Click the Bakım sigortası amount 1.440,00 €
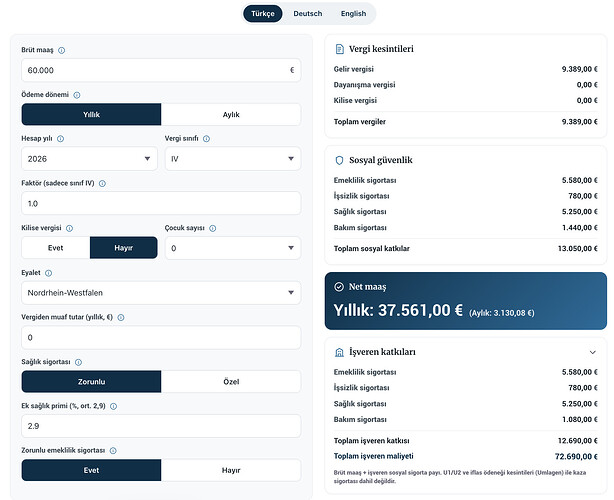The width and height of the screenshot is (614, 500). point(580,228)
